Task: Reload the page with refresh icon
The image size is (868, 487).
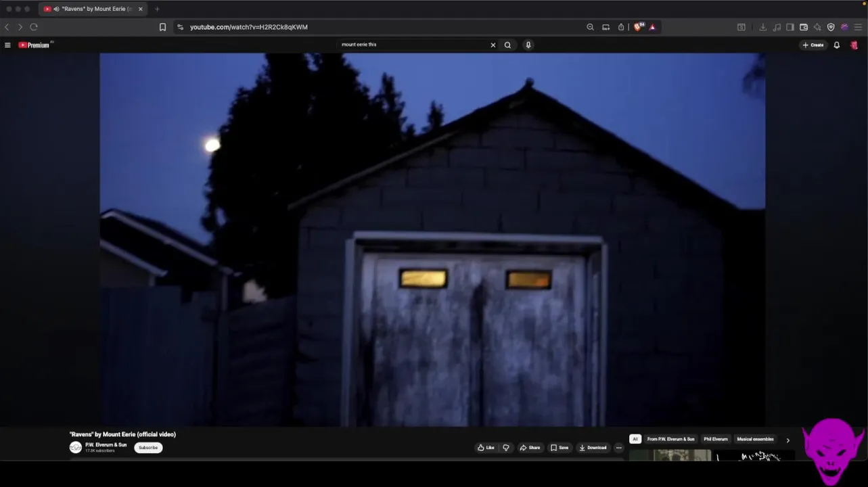Action: click(33, 27)
